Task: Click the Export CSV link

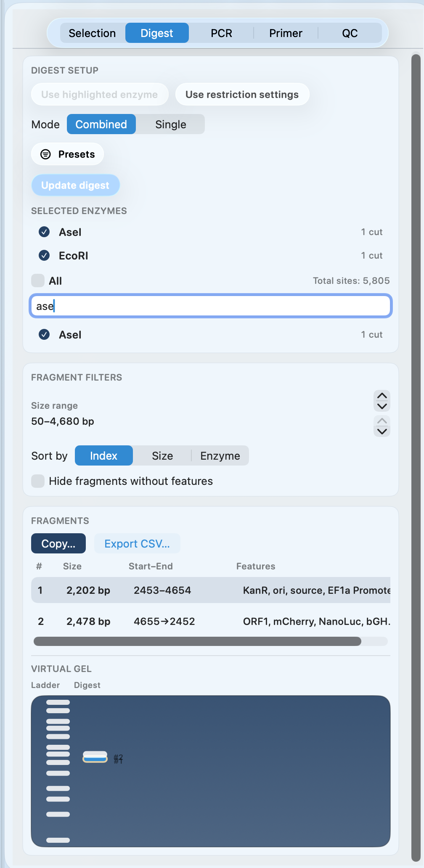Action: (x=137, y=543)
